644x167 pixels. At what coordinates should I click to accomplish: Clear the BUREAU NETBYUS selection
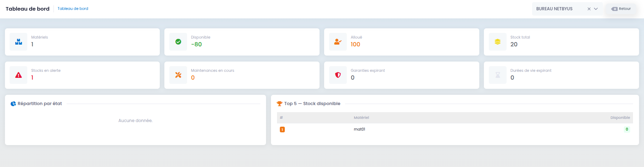[x=589, y=9]
